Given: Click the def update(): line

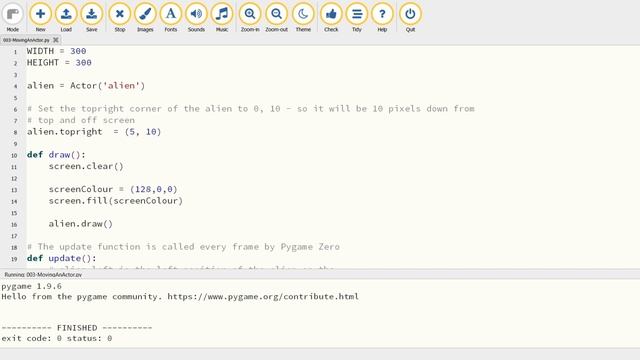Looking at the screenshot, I should tap(62, 258).
